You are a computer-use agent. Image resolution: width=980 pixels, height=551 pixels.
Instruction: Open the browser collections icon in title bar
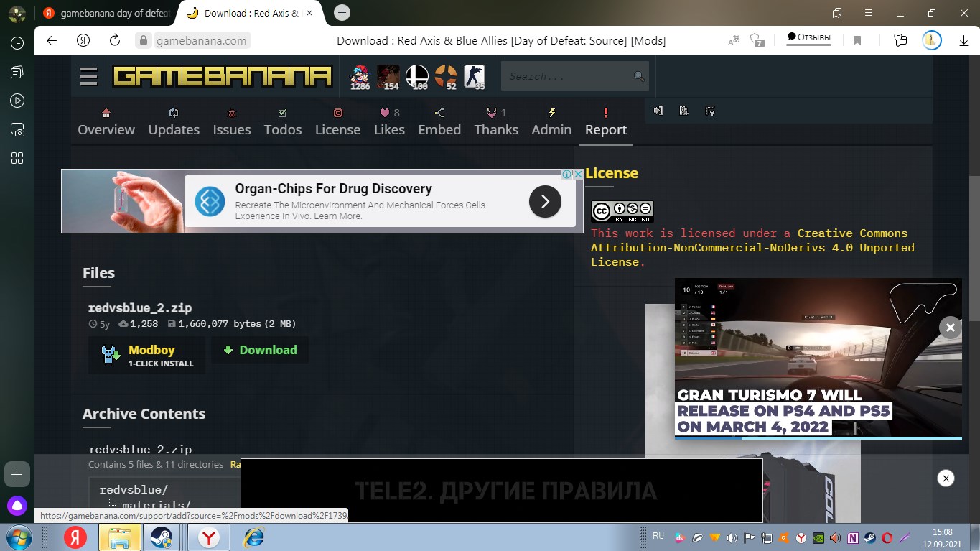click(837, 13)
